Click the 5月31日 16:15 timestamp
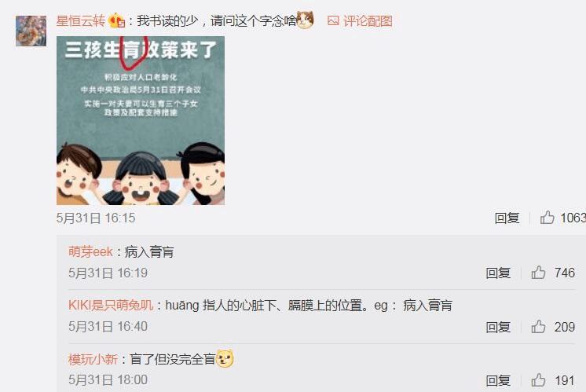586x392 pixels. coord(96,218)
